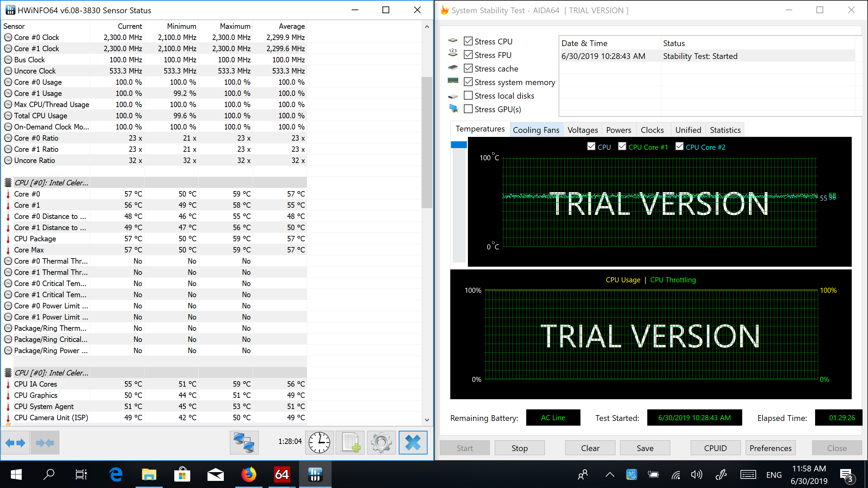Viewport: 868px width, 488px height.
Task: Click the expand columns blue arrows icon in HWiNFO
Action: pos(16,443)
